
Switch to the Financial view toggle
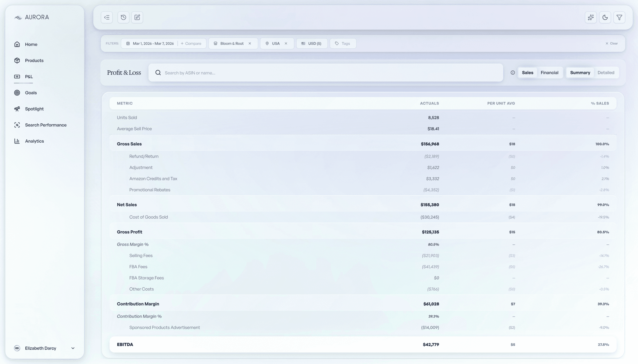click(x=550, y=73)
